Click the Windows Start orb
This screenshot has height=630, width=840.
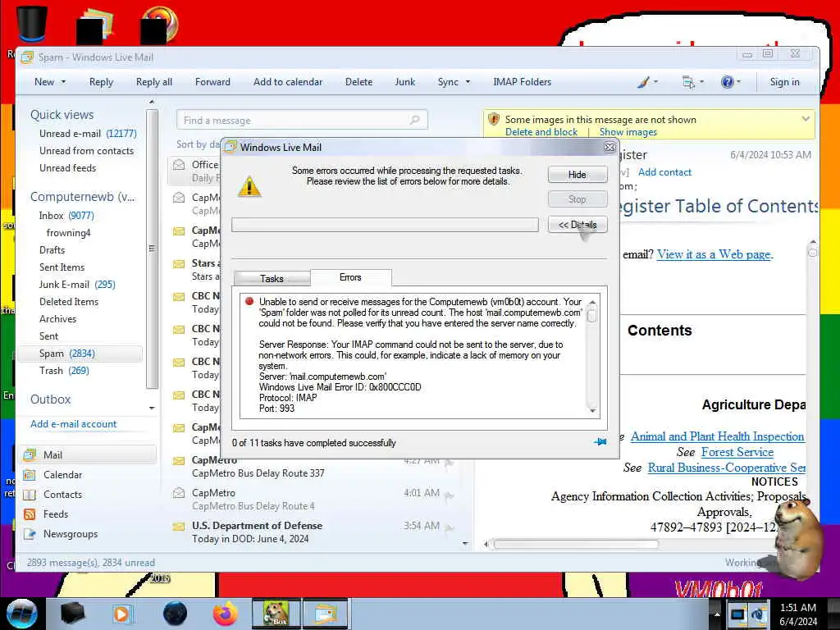pyautogui.click(x=21, y=614)
